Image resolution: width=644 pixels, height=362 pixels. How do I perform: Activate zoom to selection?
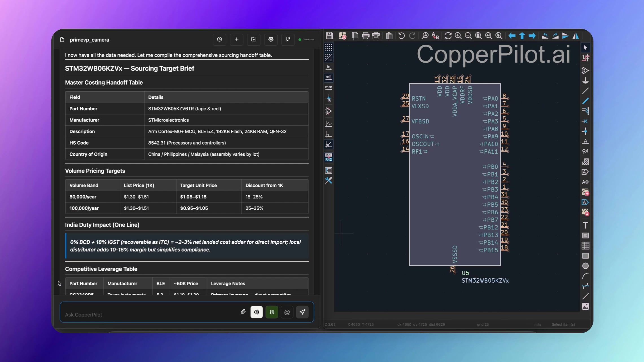click(x=499, y=36)
